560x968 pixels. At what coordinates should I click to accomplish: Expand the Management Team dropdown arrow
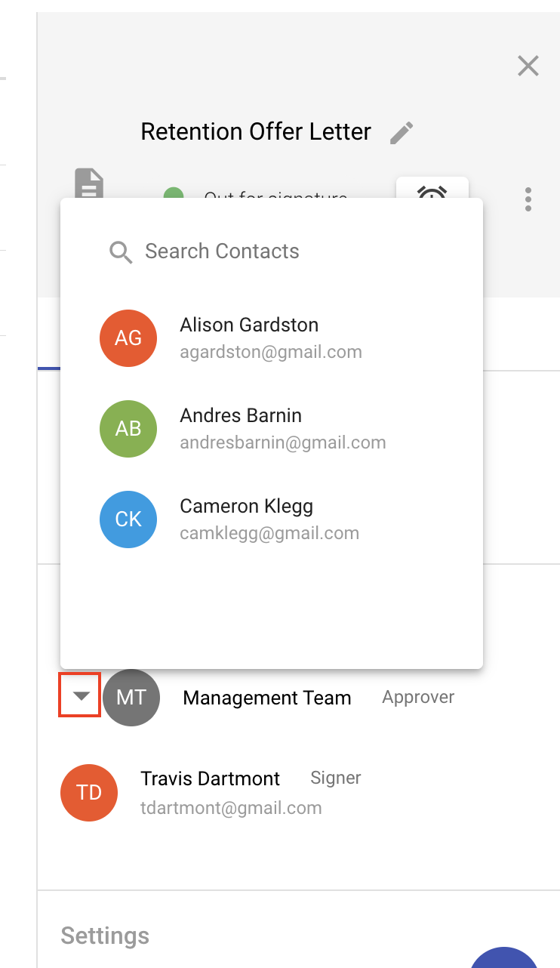[81, 695]
